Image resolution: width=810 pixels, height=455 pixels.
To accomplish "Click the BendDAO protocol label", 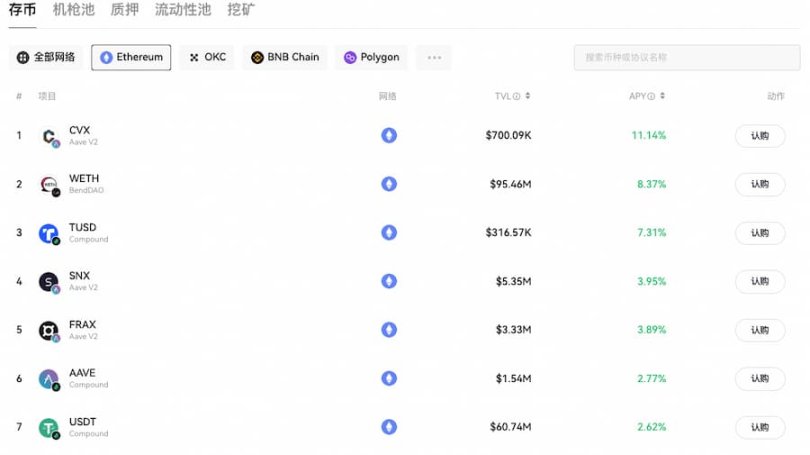I will [86, 191].
